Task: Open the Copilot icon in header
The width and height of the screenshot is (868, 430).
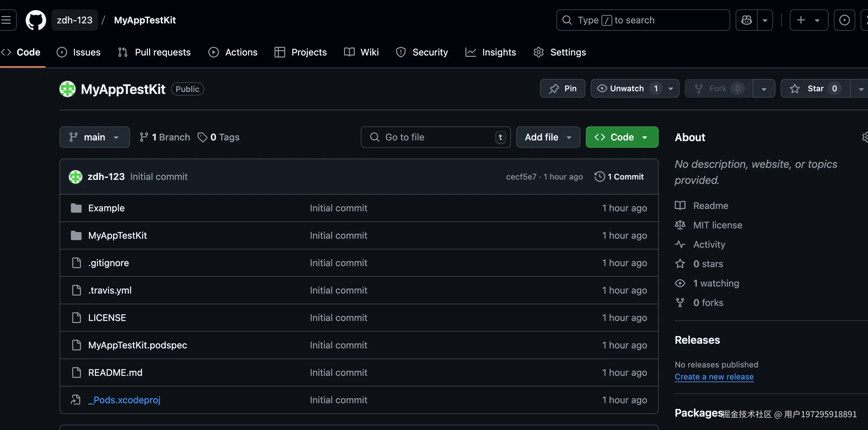Action: [x=746, y=20]
